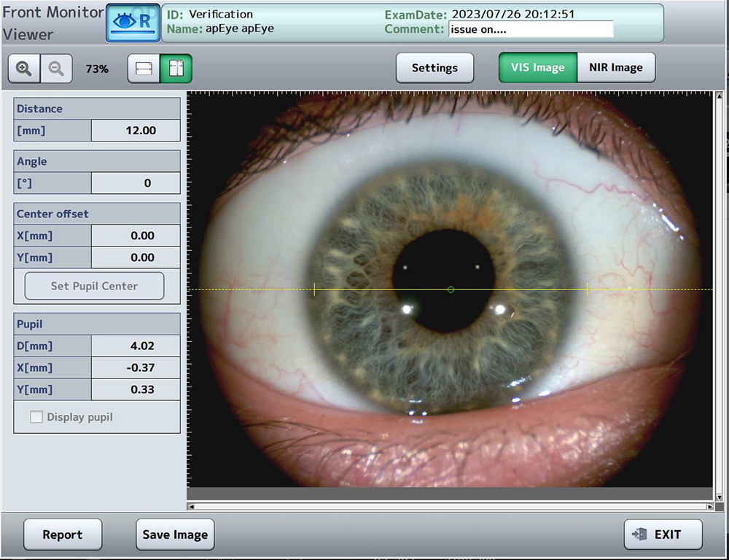Click the horizontal scrollbar right arrow

pos(709,507)
